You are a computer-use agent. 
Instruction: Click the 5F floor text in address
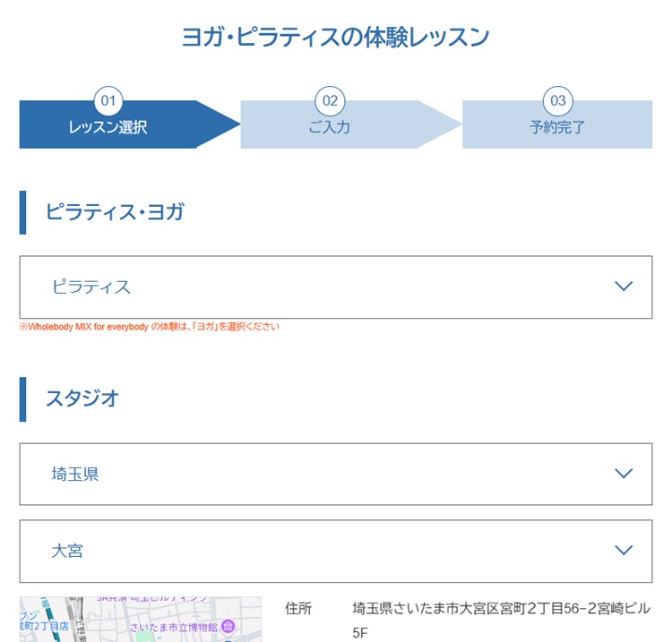click(360, 632)
